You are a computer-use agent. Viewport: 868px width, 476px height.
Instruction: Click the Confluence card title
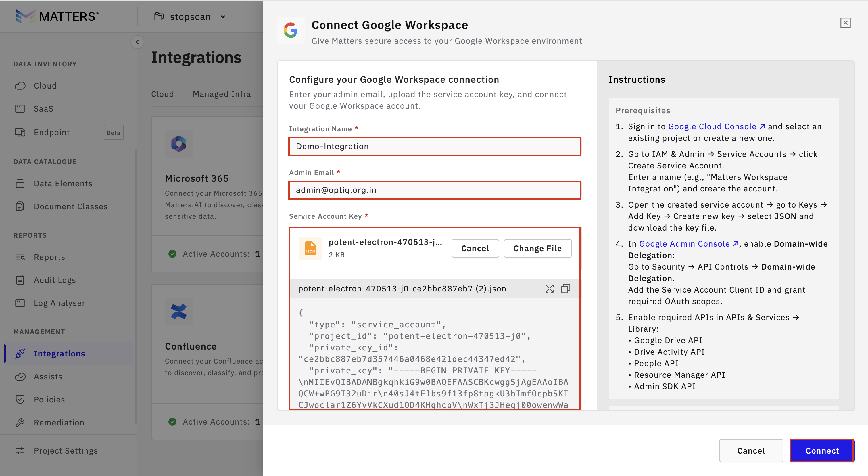191,346
